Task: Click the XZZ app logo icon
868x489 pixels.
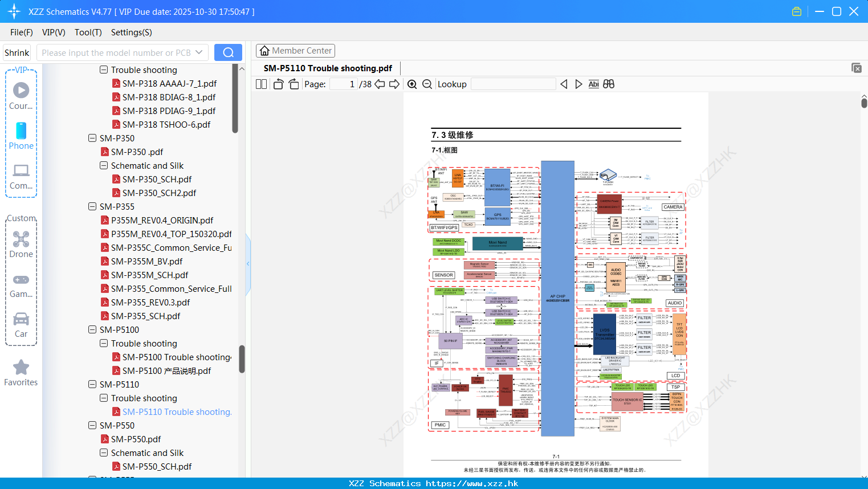Action: [x=14, y=11]
